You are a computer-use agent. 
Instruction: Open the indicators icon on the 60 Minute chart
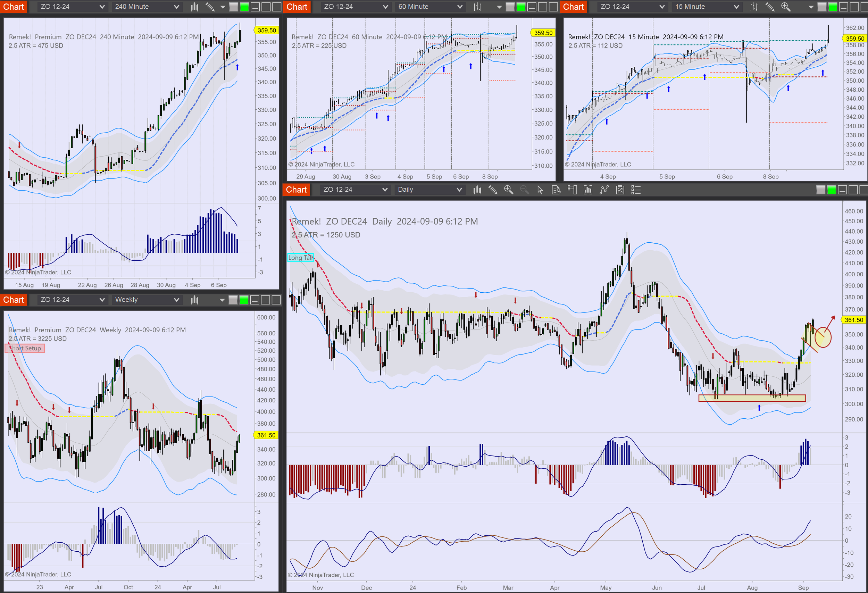click(477, 6)
